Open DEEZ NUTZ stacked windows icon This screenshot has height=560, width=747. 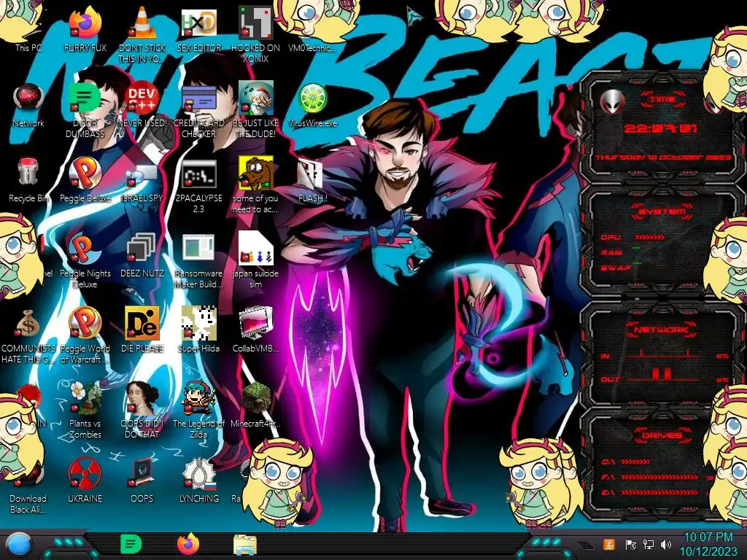pos(142,248)
